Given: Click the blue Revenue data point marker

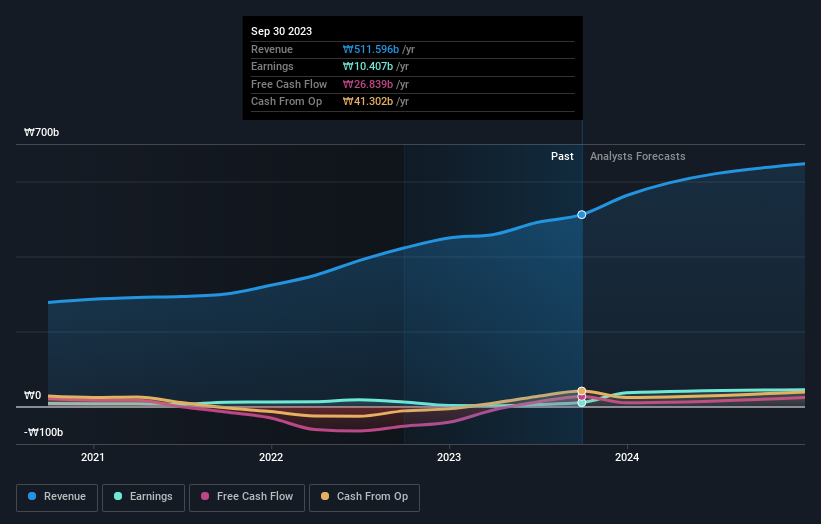Looking at the screenshot, I should (582, 215).
